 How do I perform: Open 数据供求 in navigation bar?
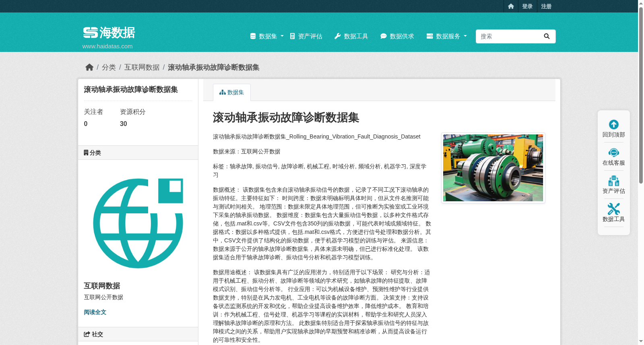pos(397,36)
